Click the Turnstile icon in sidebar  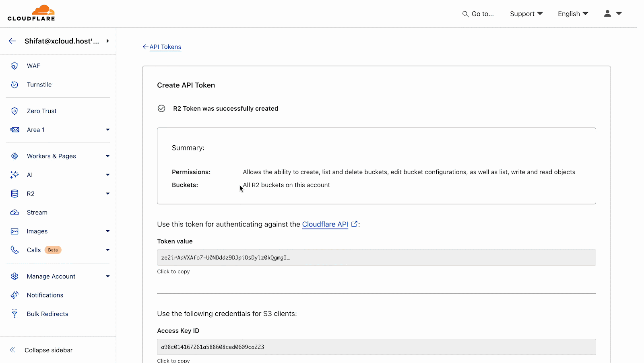click(14, 85)
